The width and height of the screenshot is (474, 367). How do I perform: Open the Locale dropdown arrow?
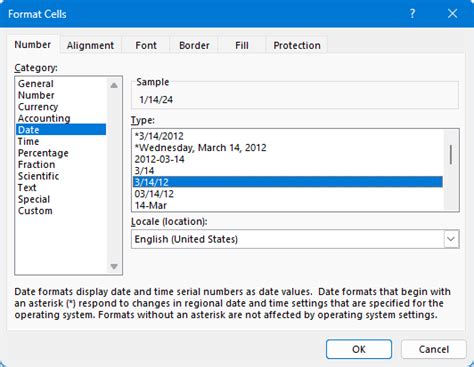tap(451, 239)
